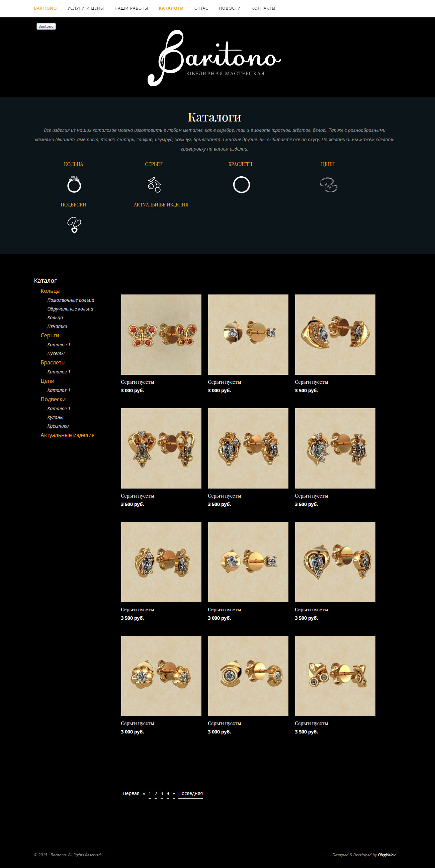Open the КОНТАКТЫ menu item
Viewport: 435px width, 868px height.
[x=263, y=8]
